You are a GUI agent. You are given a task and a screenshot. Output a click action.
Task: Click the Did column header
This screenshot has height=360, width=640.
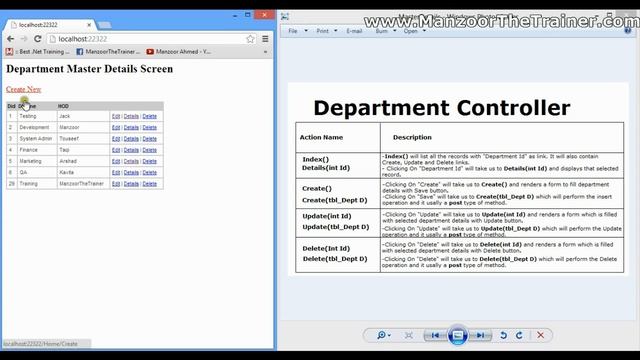11,106
